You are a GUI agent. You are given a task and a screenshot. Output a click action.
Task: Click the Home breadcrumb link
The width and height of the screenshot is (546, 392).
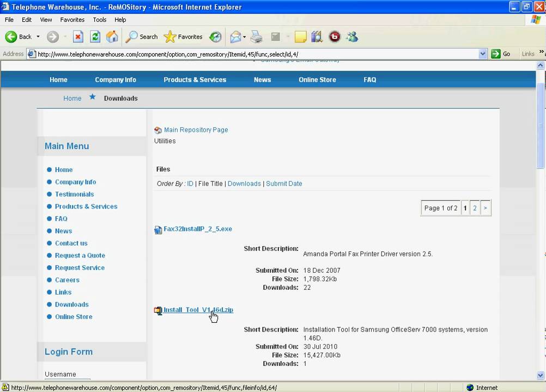[72, 99]
